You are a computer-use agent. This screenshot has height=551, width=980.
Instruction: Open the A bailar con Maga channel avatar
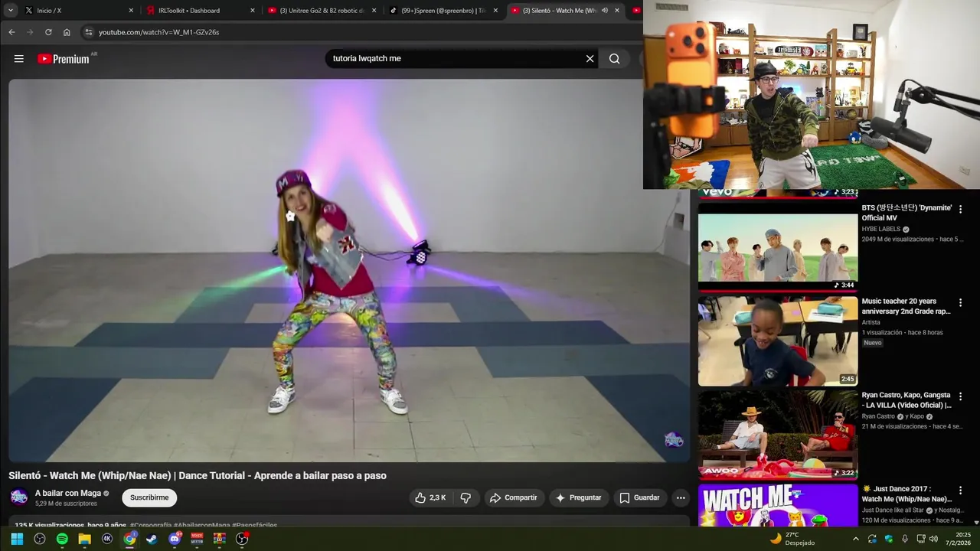coord(19,497)
